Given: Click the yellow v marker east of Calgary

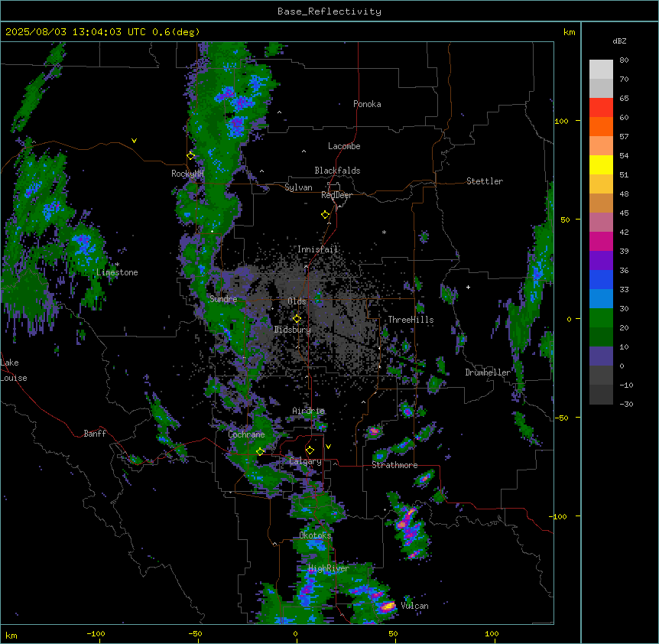Looking at the screenshot, I should [x=328, y=447].
